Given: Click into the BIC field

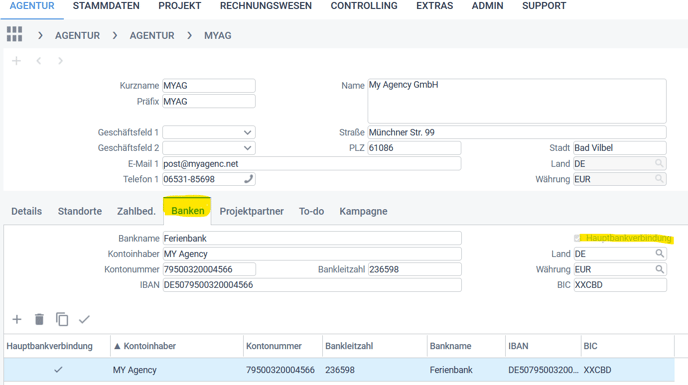Looking at the screenshot, I should tap(620, 285).
